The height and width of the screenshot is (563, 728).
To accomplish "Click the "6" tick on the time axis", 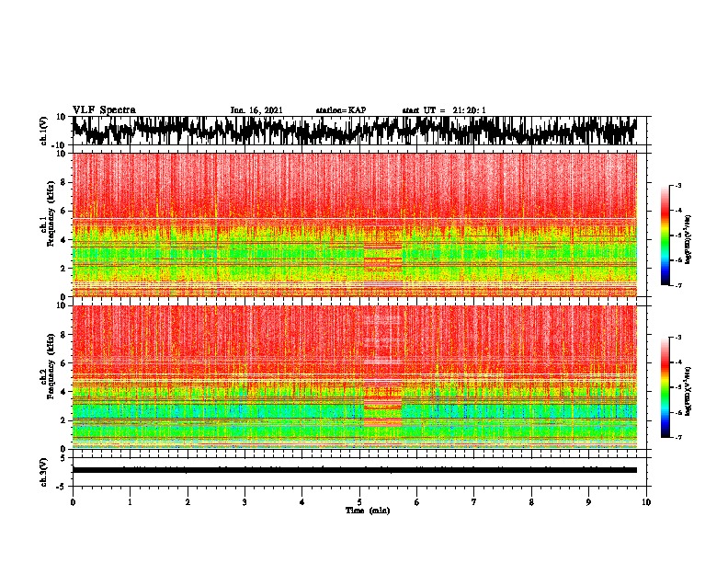I will tap(417, 502).
